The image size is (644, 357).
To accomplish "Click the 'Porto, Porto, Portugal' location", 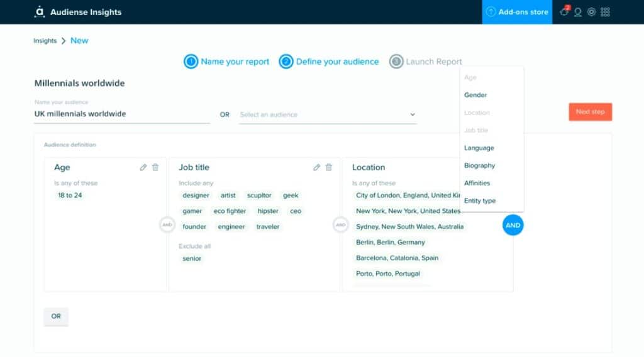I will (387, 273).
